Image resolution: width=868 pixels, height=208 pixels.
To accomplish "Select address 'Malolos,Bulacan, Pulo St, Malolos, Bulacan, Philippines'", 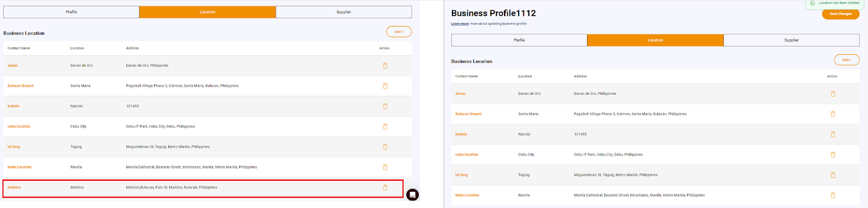I will [171, 187].
